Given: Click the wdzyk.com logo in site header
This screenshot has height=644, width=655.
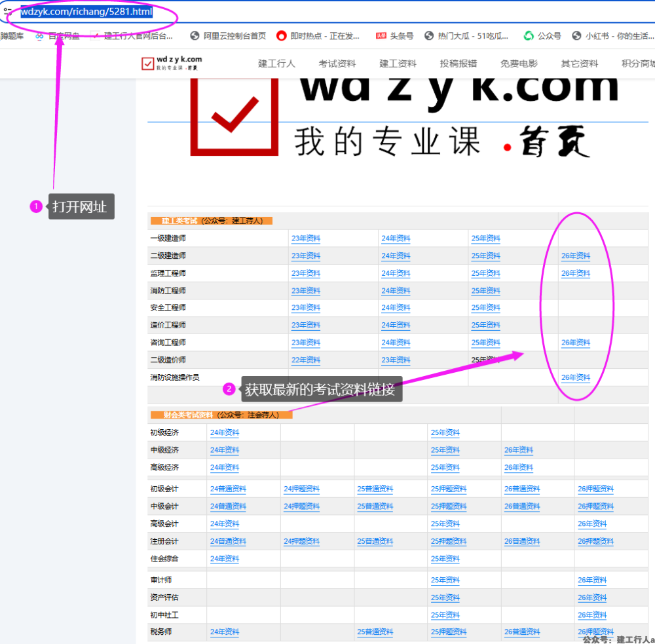Looking at the screenshot, I should pos(172,64).
